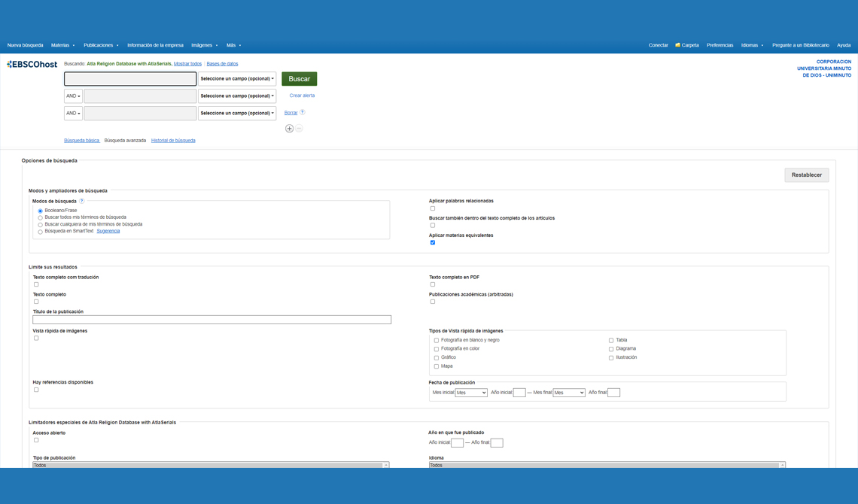Image resolution: width=858 pixels, height=504 pixels.
Task: Click Crear alerta link
Action: (x=302, y=96)
